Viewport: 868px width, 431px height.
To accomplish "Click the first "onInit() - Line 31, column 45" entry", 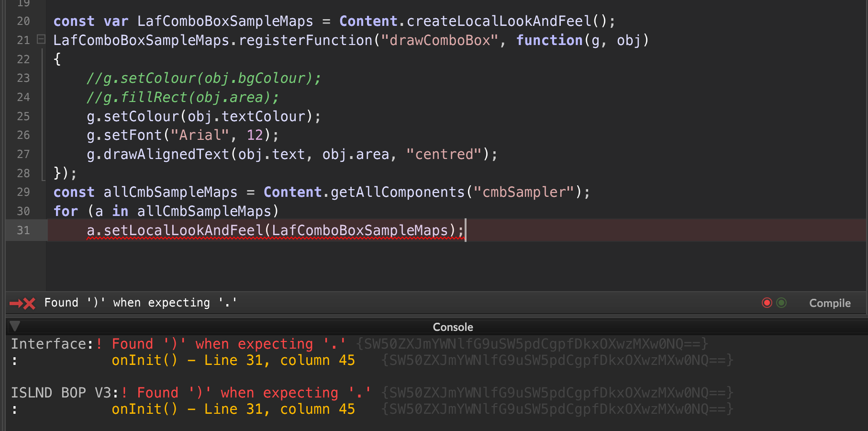I will pyautogui.click(x=233, y=360).
